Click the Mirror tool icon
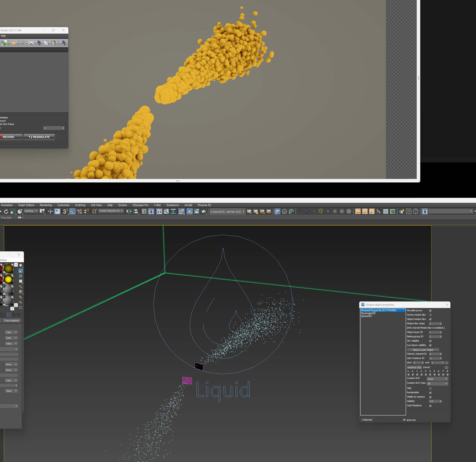 point(129,211)
